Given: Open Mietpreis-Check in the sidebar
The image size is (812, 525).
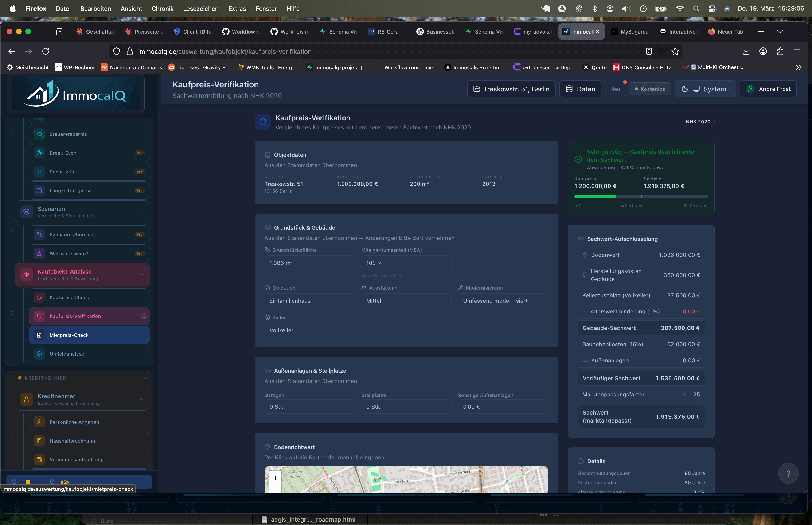Looking at the screenshot, I should pyautogui.click(x=89, y=335).
